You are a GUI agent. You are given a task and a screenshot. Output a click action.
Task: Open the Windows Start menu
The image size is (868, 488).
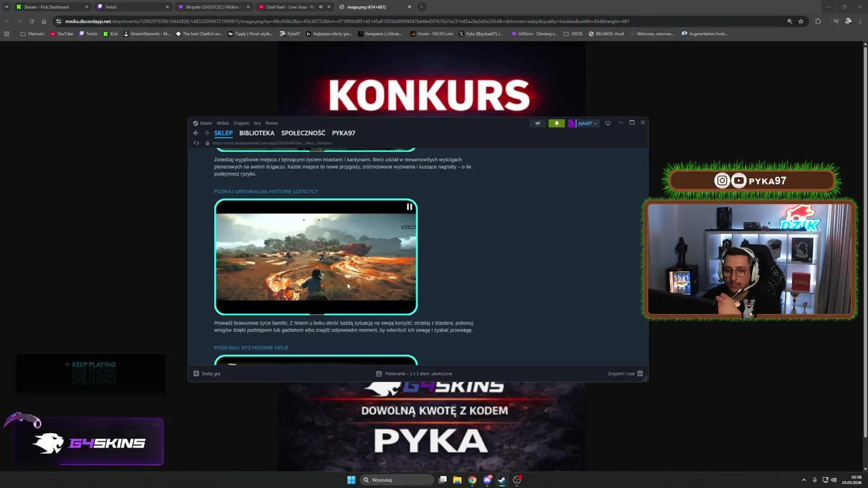click(x=351, y=480)
